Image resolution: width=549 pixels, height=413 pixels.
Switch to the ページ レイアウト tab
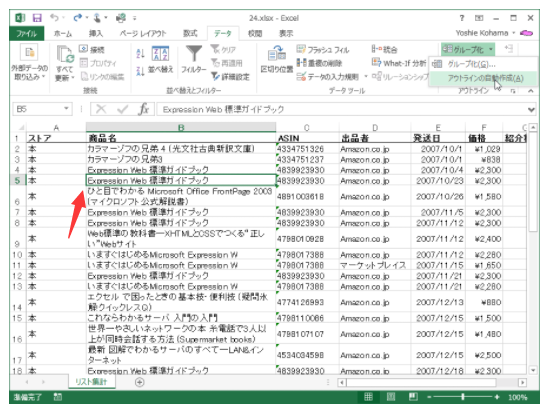[143, 33]
